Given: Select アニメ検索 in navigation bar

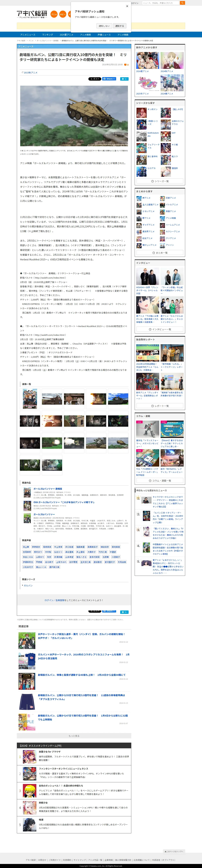Looking at the screenshot, I should click(x=85, y=35).
